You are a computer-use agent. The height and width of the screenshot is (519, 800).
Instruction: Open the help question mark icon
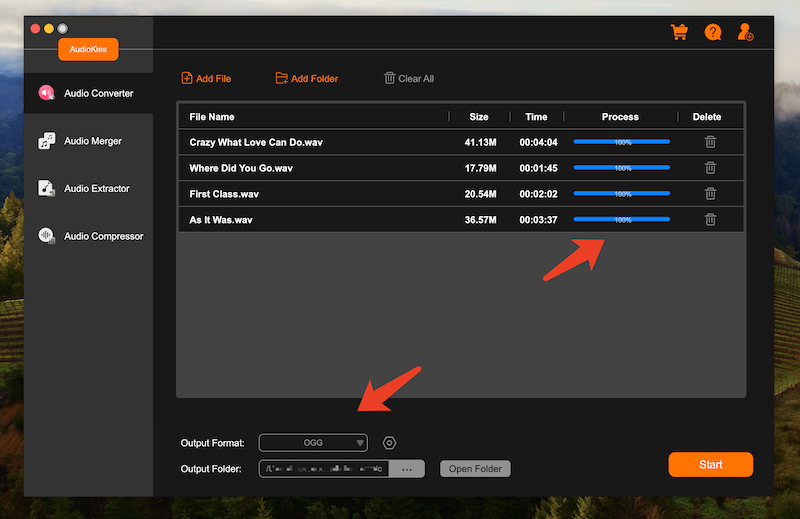point(712,32)
